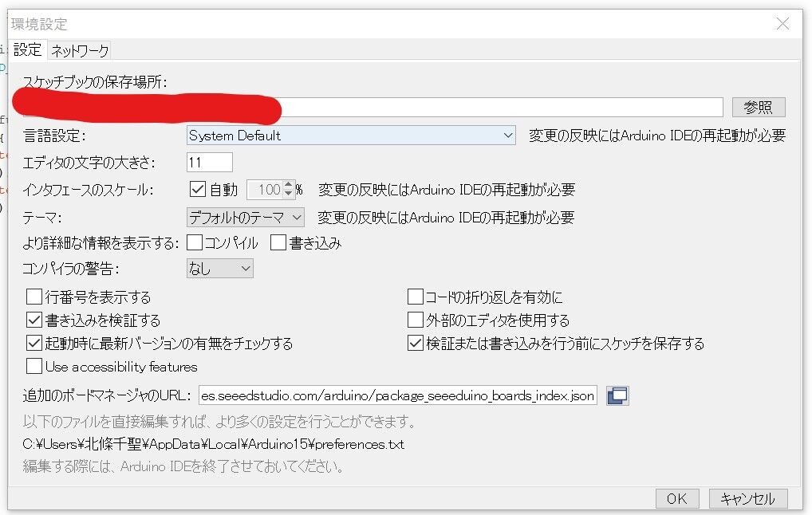This screenshot has width=812, height=515.
Task: Check 行番号を表示する
Action: click(34, 297)
